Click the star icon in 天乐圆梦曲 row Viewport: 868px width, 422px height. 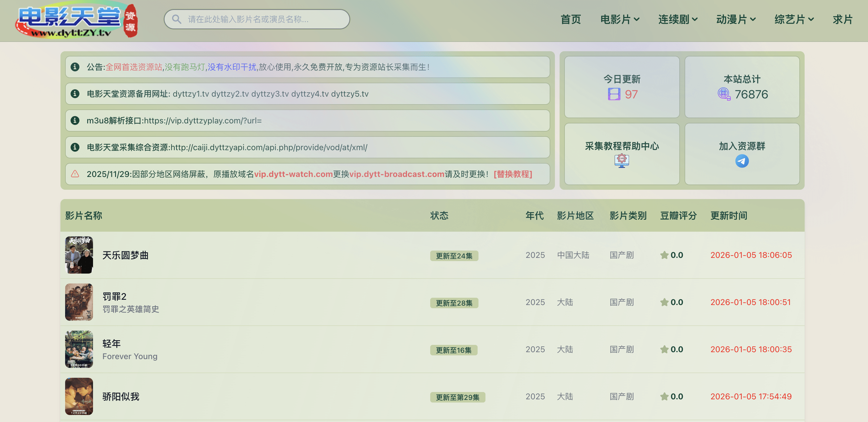click(x=664, y=255)
